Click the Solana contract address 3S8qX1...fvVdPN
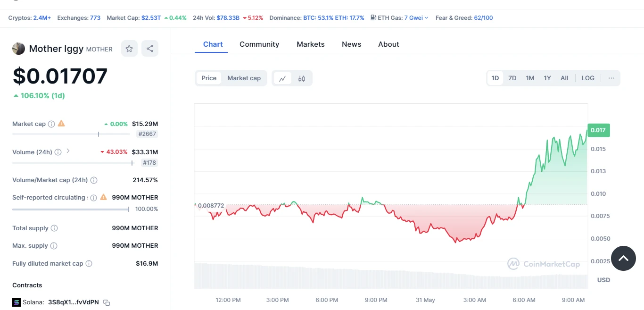644x310 pixels. (x=74, y=302)
